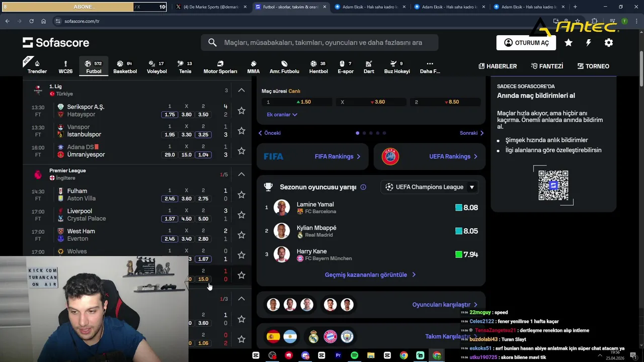The height and width of the screenshot is (362, 644).
Task: Open FANTEZİ menu
Action: click(547, 66)
